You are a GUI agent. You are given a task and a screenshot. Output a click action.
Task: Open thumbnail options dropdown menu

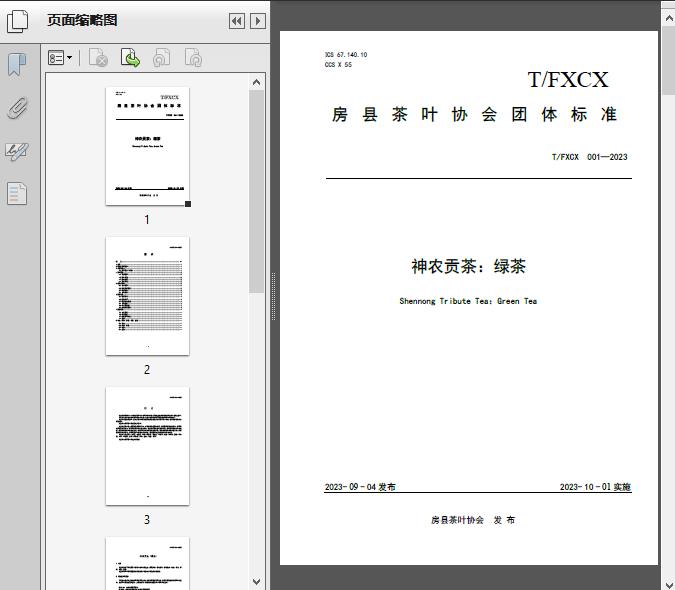click(60, 58)
